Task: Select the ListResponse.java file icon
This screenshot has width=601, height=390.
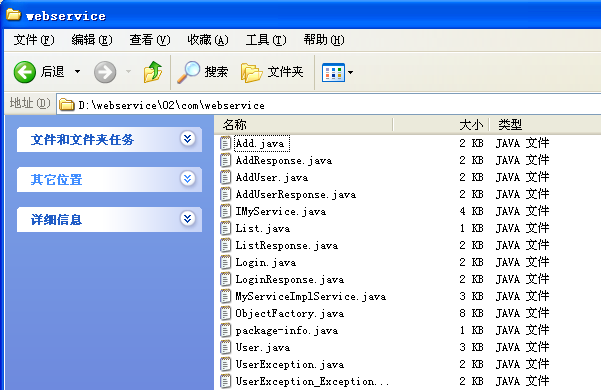Action: coord(225,245)
